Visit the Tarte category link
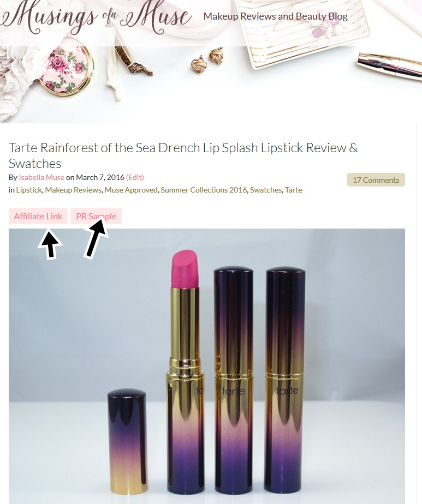This screenshot has width=422, height=504. tap(293, 190)
